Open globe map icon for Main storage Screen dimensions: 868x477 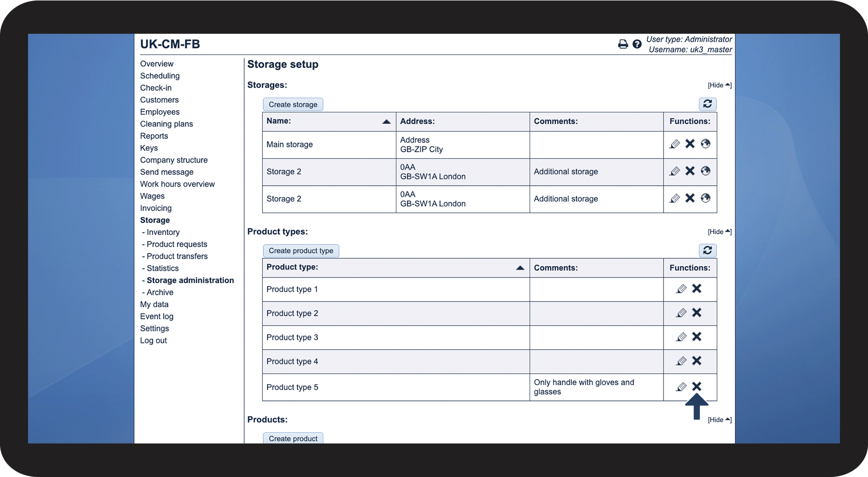705,144
